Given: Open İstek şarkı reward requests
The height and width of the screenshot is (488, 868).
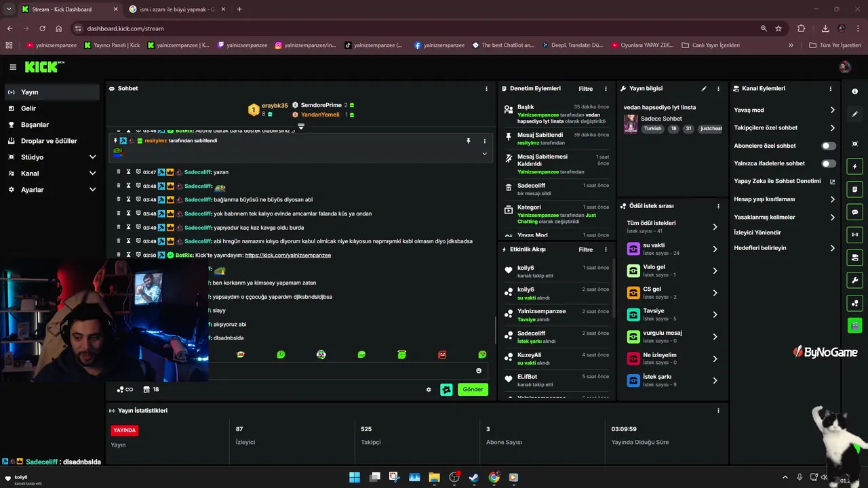Looking at the screenshot, I should pos(672,380).
